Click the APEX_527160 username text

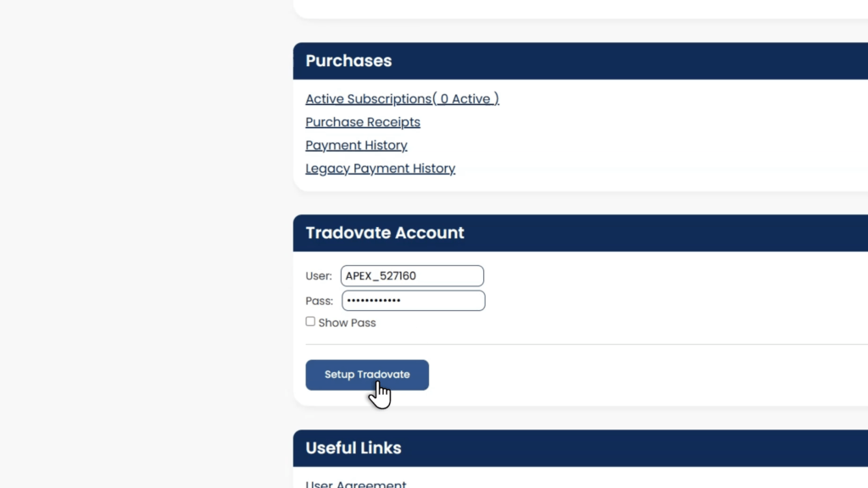pos(381,276)
